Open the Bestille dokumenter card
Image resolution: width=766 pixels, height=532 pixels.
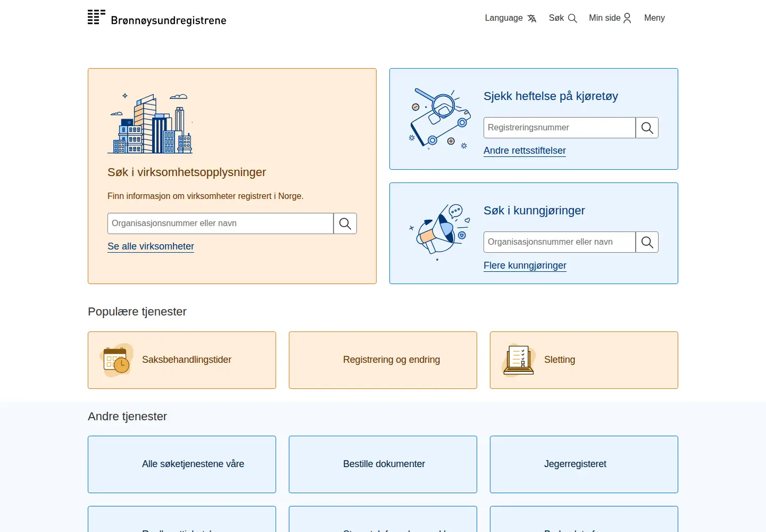click(383, 464)
